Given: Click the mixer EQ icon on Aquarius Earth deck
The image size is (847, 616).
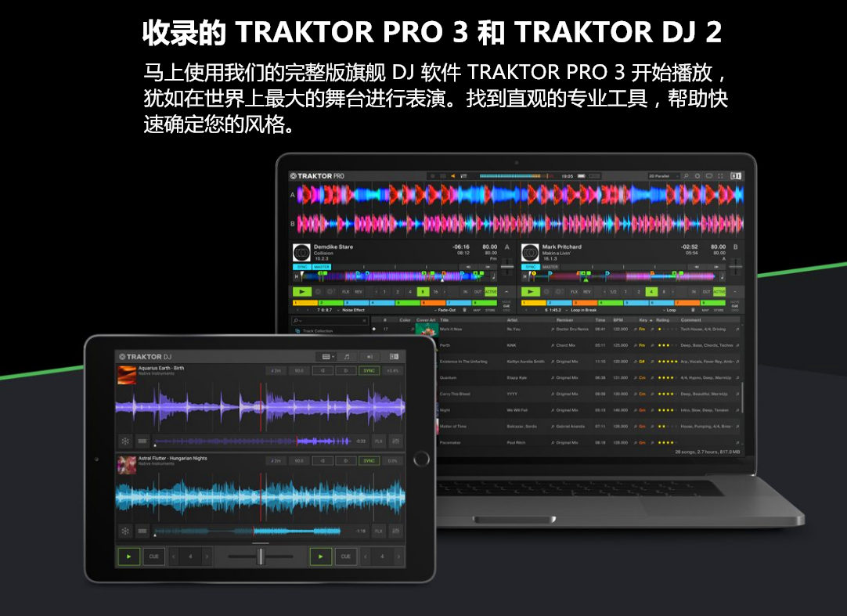Looking at the screenshot, I should pyautogui.click(x=396, y=441).
